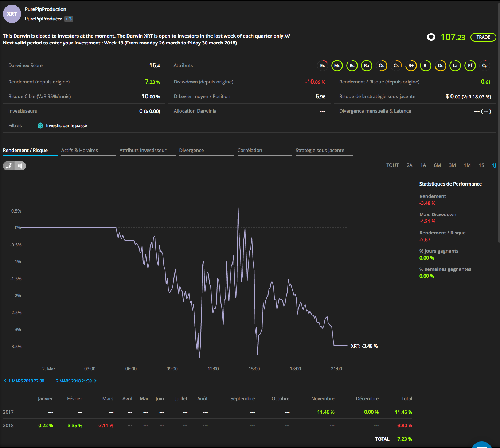The height and width of the screenshot is (448, 500).
Task: Click the Dc attribute circle icon
Action: point(441,66)
